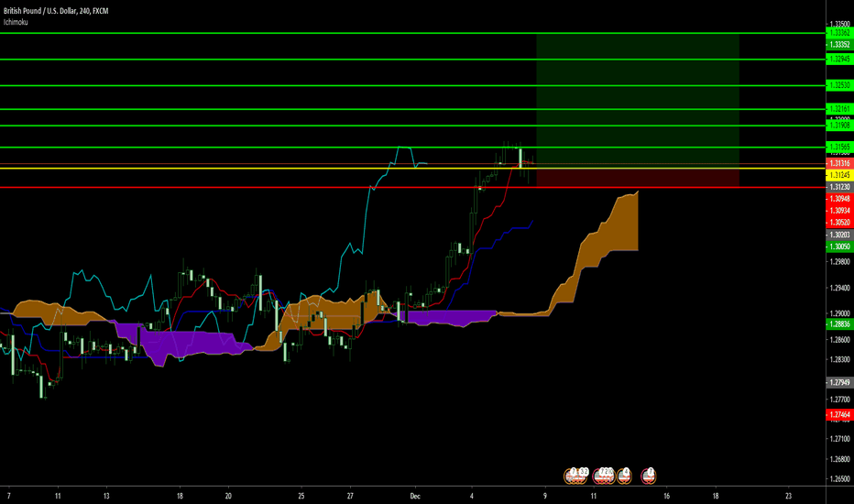Click the red 1.27464 price label
The height and width of the screenshot is (504, 854).
tap(838, 415)
